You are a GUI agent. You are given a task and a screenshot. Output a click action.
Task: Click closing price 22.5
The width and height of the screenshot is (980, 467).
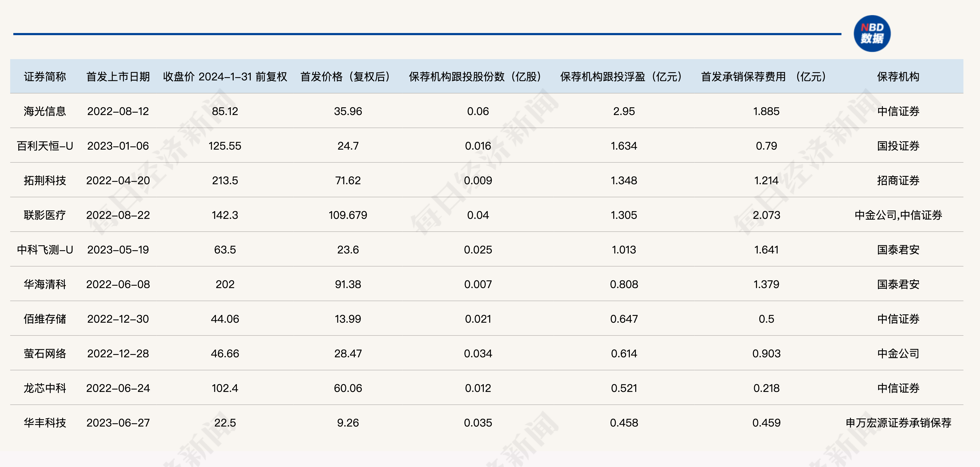click(225, 423)
